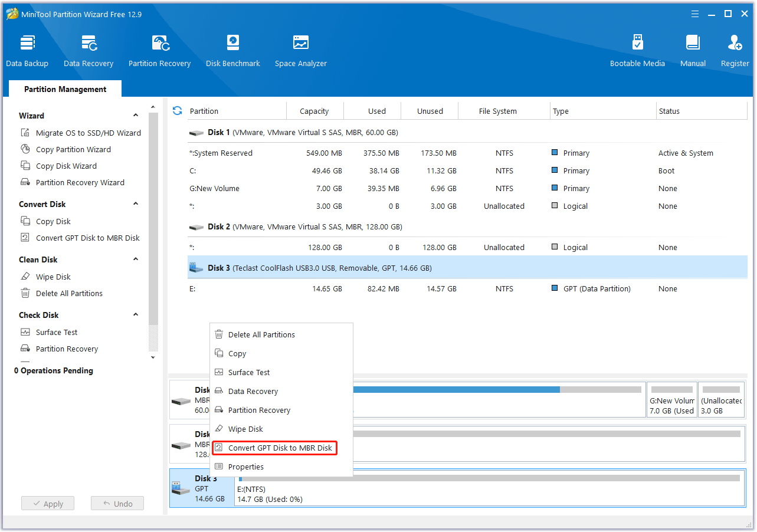Select Convert GPT Disk to MBR Disk in context menu
757x532 pixels.
(275, 448)
